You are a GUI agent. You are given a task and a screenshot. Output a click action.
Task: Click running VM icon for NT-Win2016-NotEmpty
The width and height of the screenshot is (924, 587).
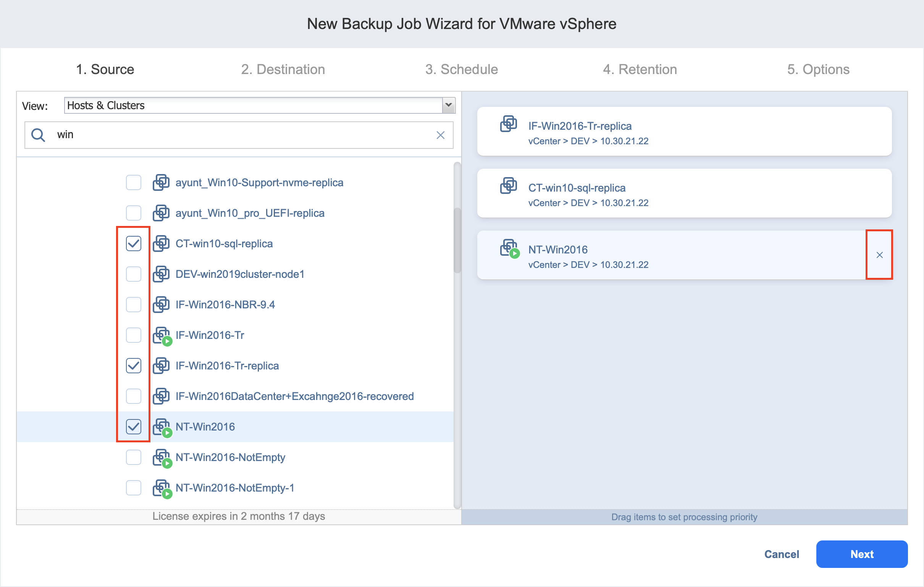[x=162, y=458]
